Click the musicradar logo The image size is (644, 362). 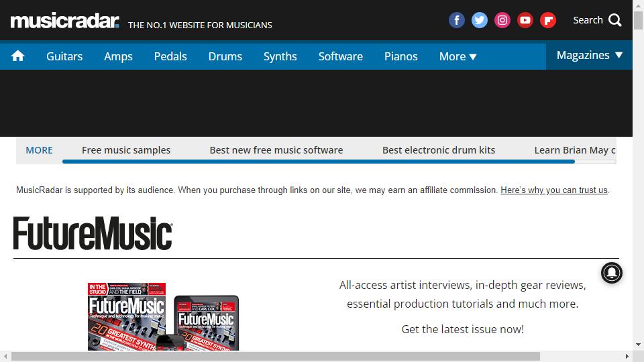click(65, 21)
